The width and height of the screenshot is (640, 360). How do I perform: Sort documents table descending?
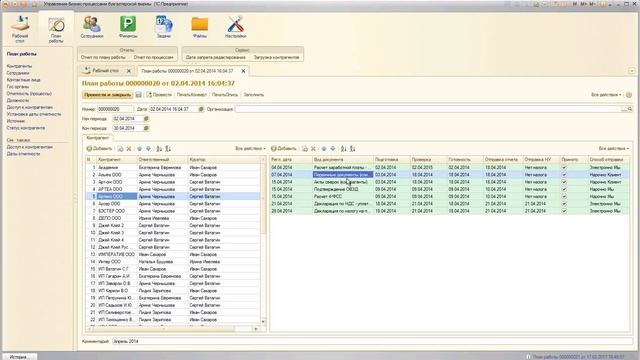point(353,149)
